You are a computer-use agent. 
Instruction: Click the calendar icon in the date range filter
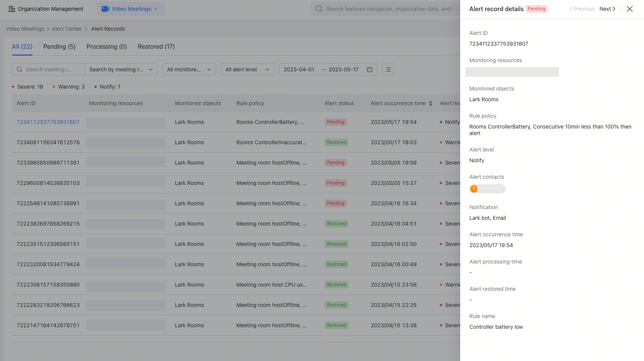click(x=369, y=69)
